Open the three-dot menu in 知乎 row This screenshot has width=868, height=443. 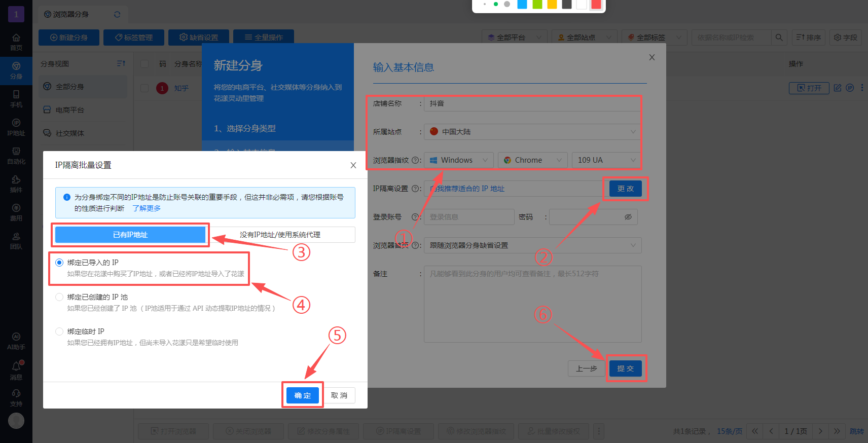(862, 88)
